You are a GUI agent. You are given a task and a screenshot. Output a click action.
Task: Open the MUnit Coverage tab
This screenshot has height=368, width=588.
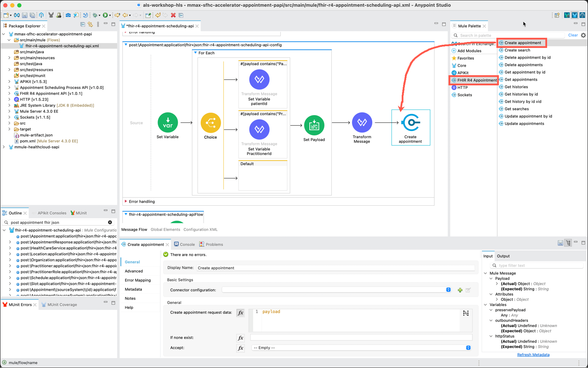pos(59,304)
